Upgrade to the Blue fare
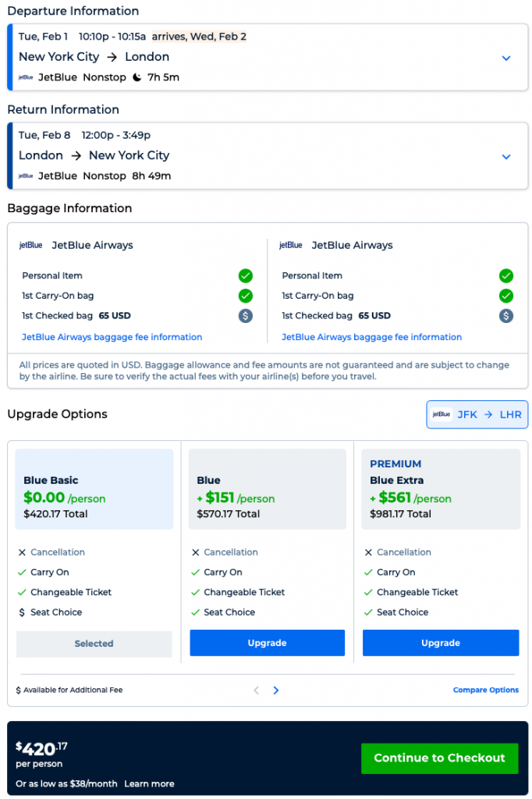This screenshot has height=799, width=532. tap(268, 643)
